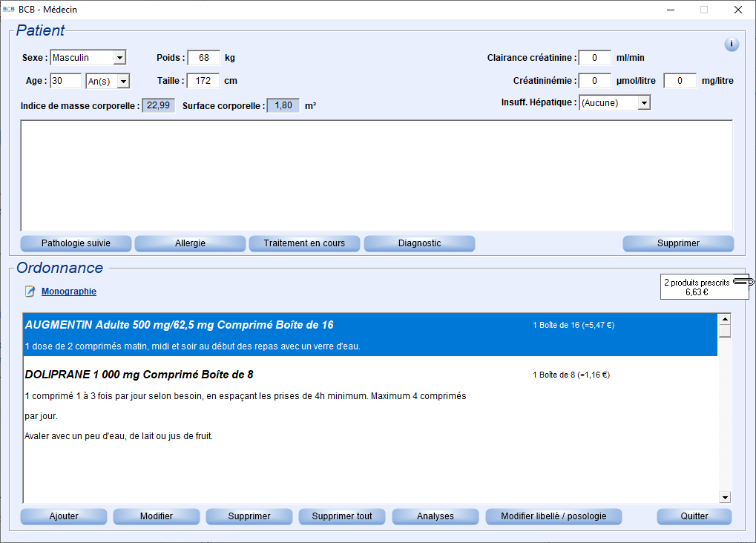Click the Poids input field
The height and width of the screenshot is (543, 756).
(x=204, y=58)
